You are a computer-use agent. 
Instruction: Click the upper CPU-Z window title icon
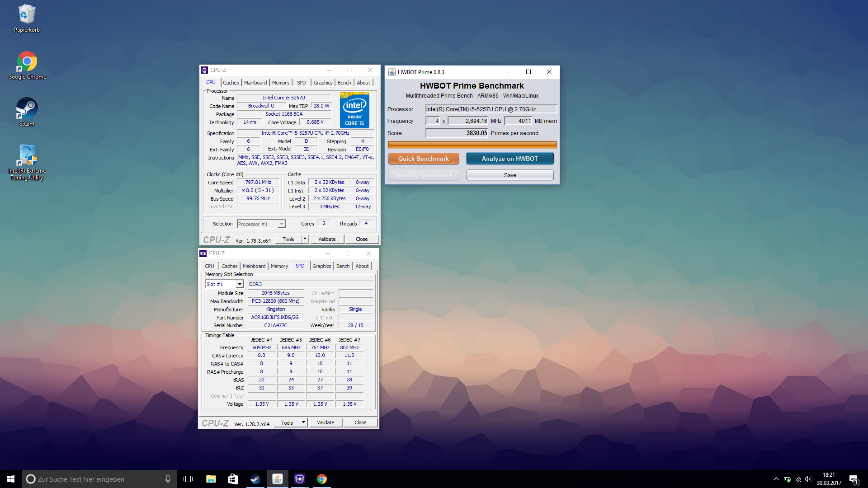tap(204, 70)
